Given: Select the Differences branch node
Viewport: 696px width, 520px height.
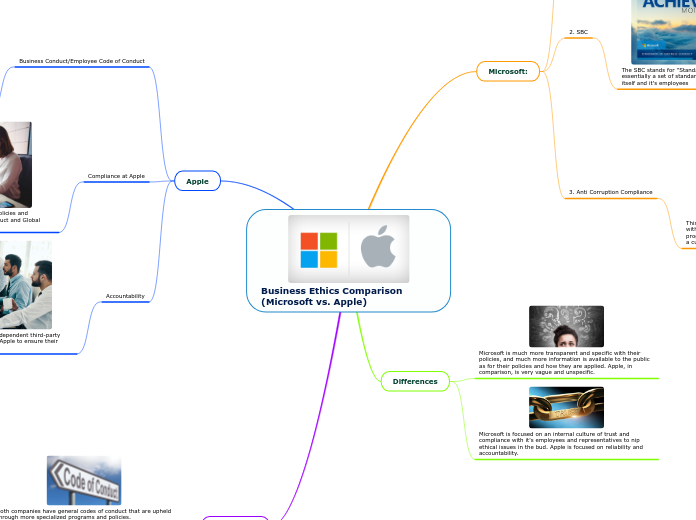Looking at the screenshot, I should click(x=415, y=381).
